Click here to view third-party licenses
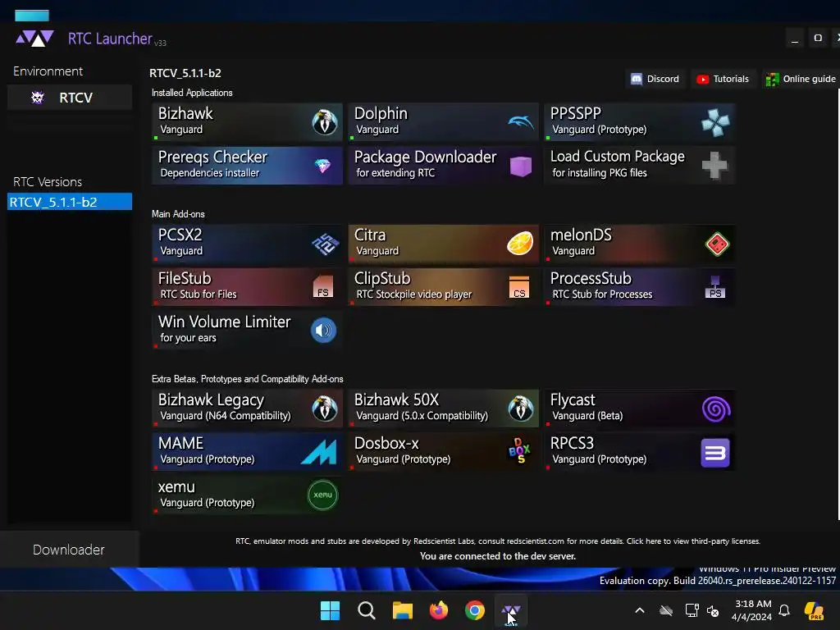The width and height of the screenshot is (840, 630). [x=693, y=541]
